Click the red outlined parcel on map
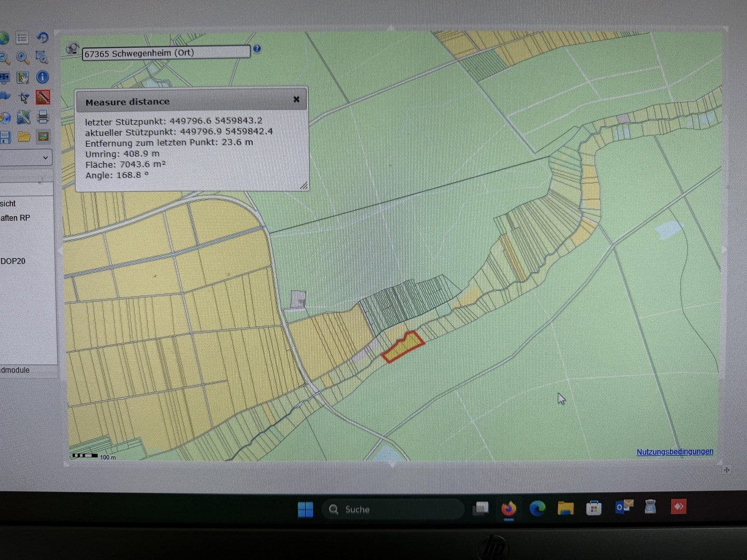Screen dimensions: 747x560 (x=403, y=347)
